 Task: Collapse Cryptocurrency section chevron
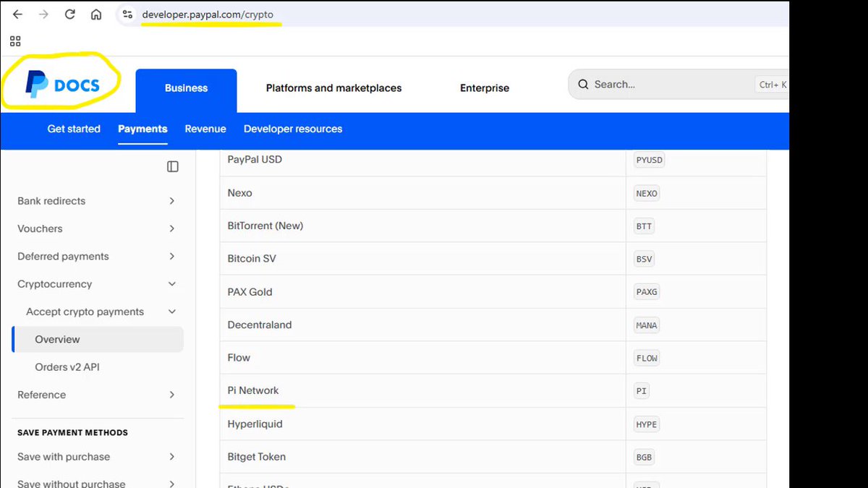click(171, 284)
